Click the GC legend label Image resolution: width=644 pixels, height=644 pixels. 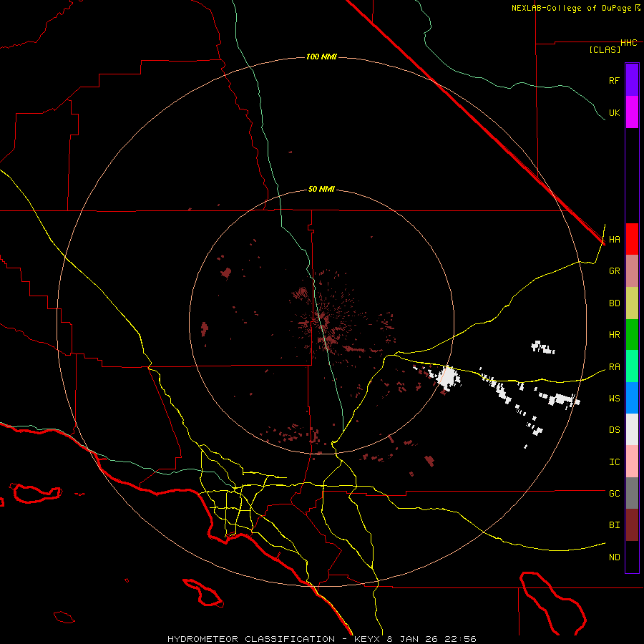coord(614,494)
